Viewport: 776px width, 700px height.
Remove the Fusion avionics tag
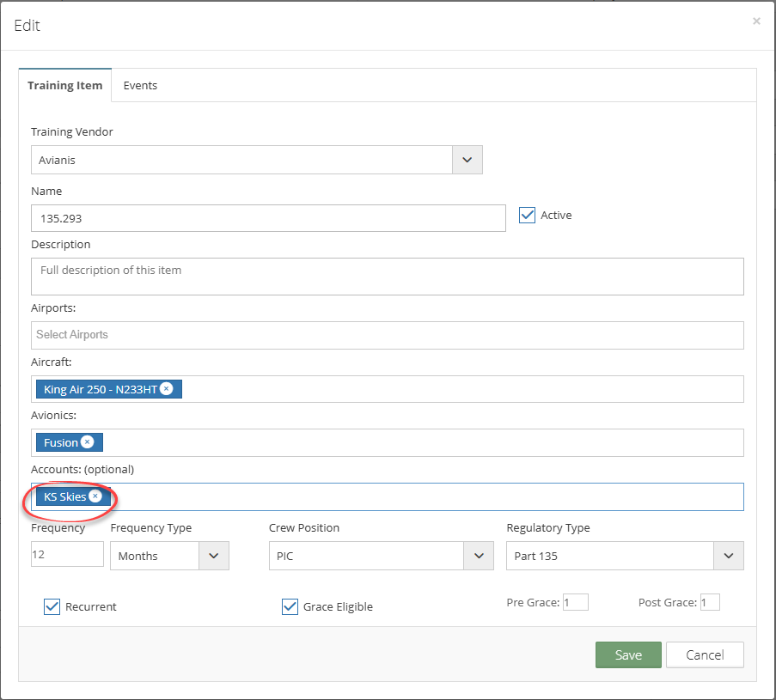coord(87,442)
